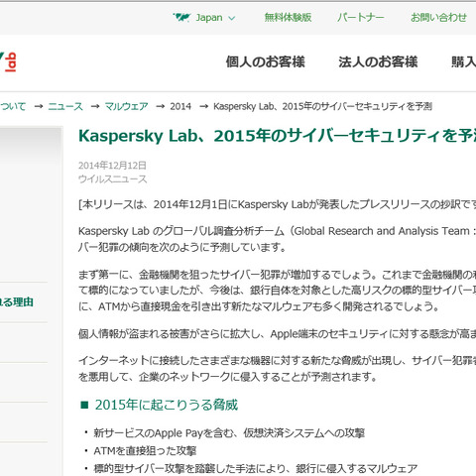The height and width of the screenshot is (476, 476).
Task: Click the ウイルスニュース category label
Action: coord(112,179)
